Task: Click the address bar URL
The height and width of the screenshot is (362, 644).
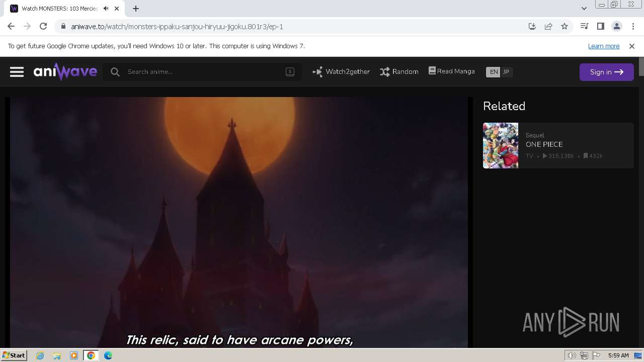Action: pyautogui.click(x=177, y=27)
